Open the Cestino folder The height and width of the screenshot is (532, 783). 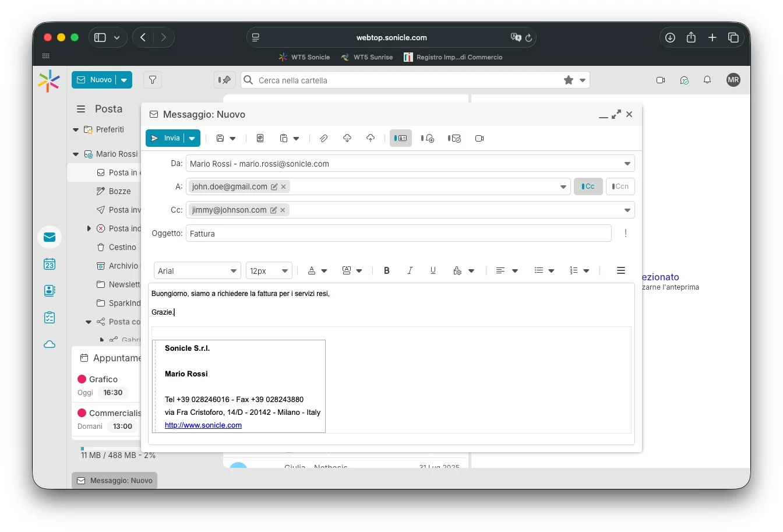click(122, 247)
